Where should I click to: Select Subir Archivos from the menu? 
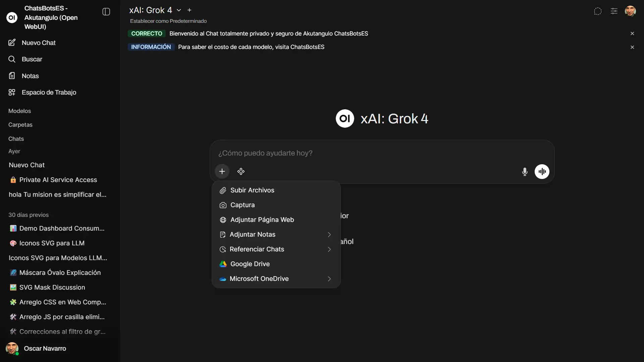point(276,190)
